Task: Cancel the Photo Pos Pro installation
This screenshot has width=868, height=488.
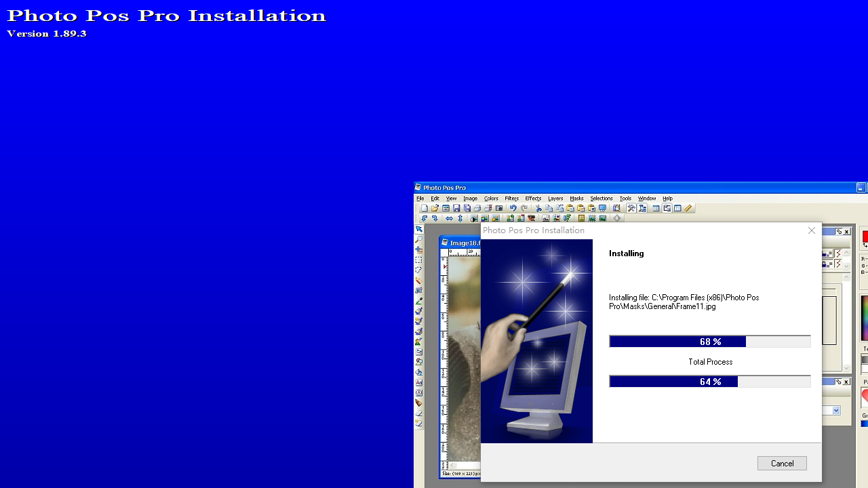Action: click(781, 463)
